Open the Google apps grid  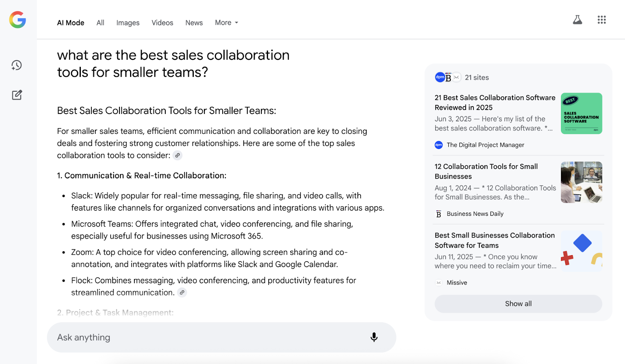(x=602, y=20)
